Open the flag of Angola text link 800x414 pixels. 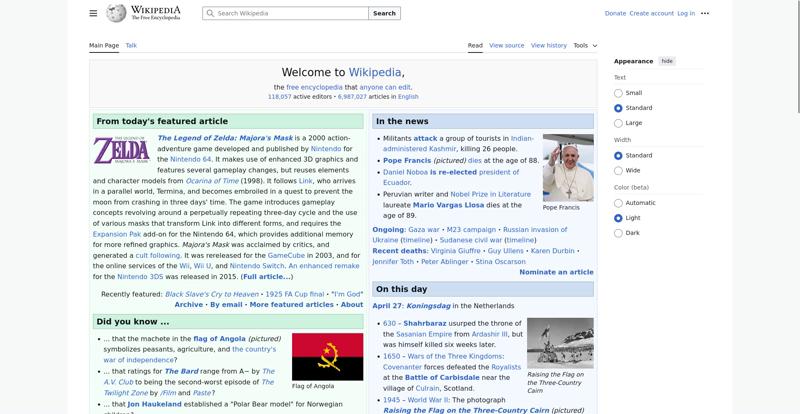[x=219, y=338]
